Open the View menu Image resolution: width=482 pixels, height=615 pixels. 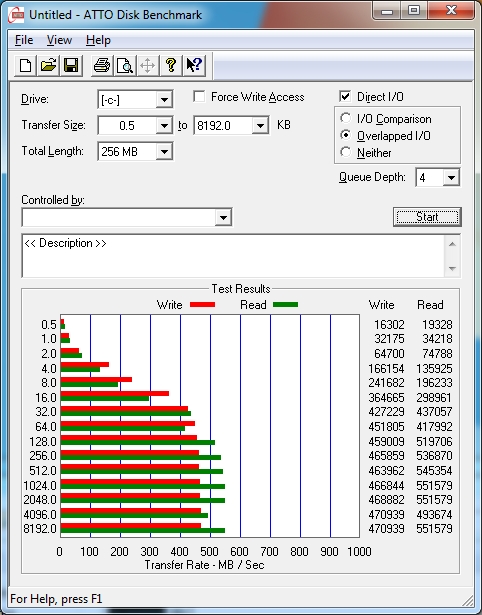pos(59,40)
